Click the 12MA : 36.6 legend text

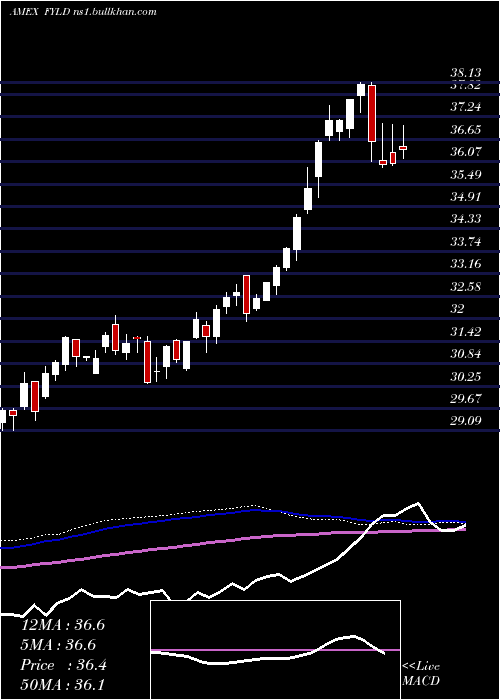coord(63,625)
